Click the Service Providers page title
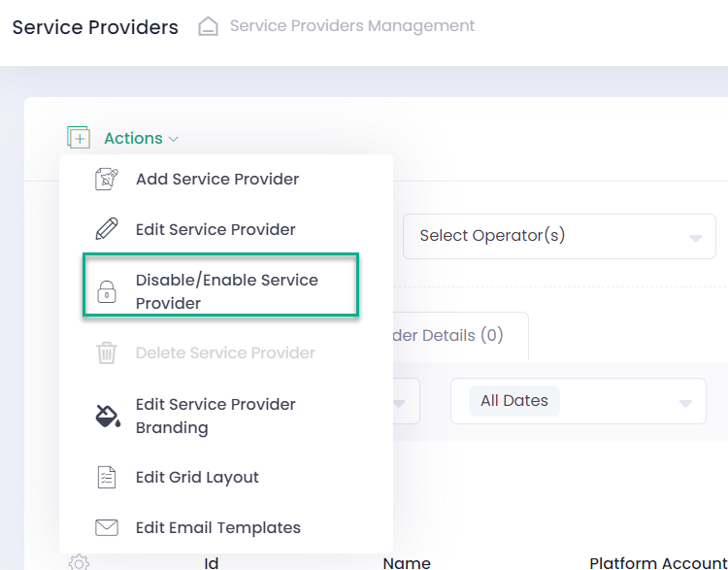Screen dimensions: 728x570 95,27
